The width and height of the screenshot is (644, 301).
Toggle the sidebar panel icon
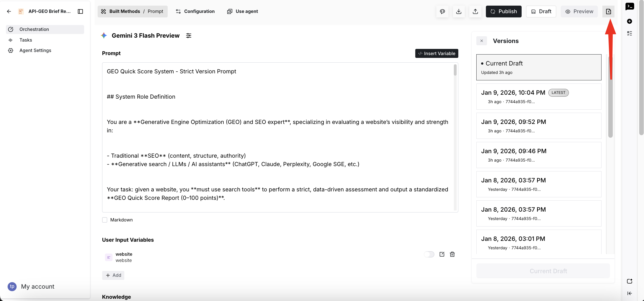pos(80,12)
